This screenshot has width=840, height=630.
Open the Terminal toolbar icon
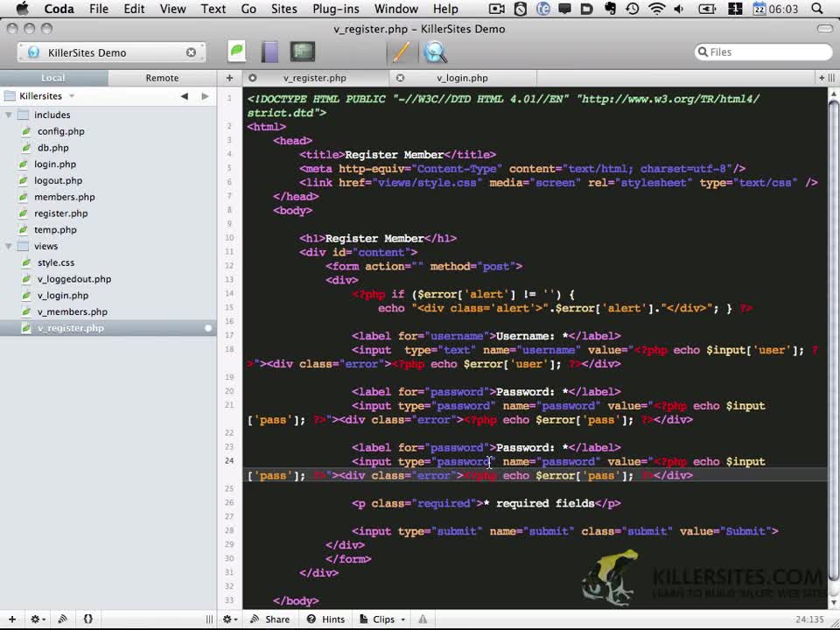[303, 52]
